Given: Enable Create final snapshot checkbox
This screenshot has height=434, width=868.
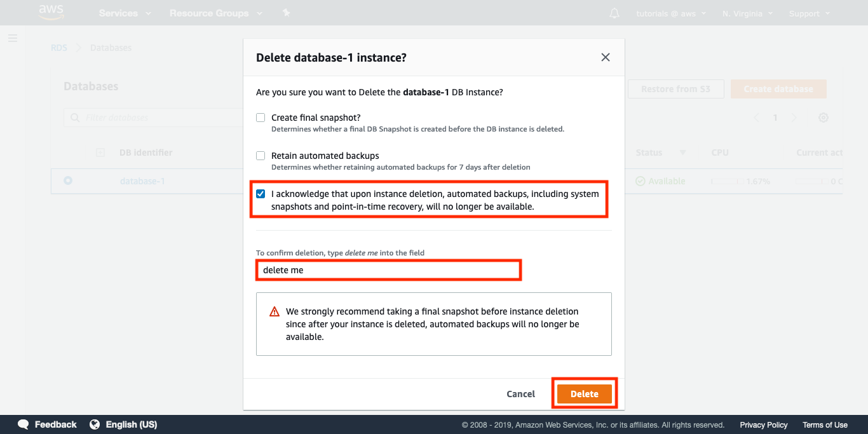Looking at the screenshot, I should pyautogui.click(x=261, y=118).
